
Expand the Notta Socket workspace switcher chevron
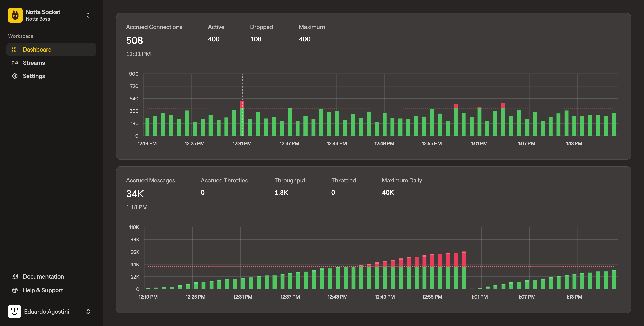tap(88, 15)
